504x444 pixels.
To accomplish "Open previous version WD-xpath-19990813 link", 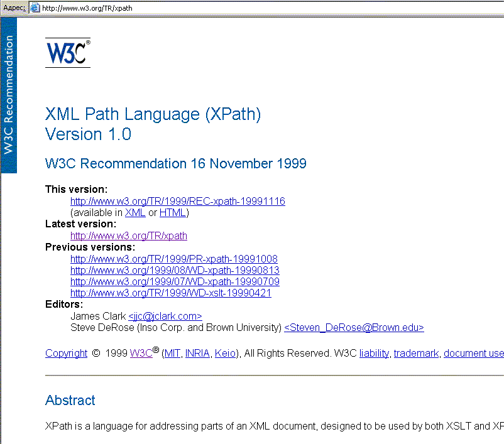I will click(175, 270).
